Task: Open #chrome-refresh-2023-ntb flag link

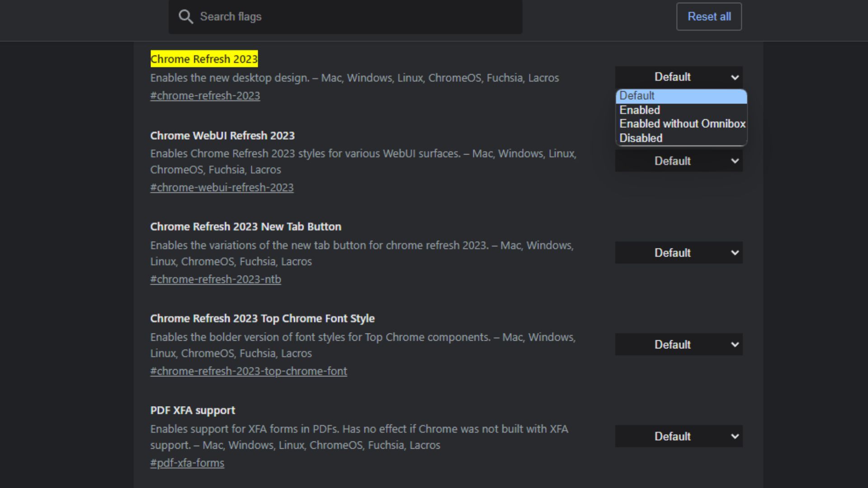Action: (216, 279)
